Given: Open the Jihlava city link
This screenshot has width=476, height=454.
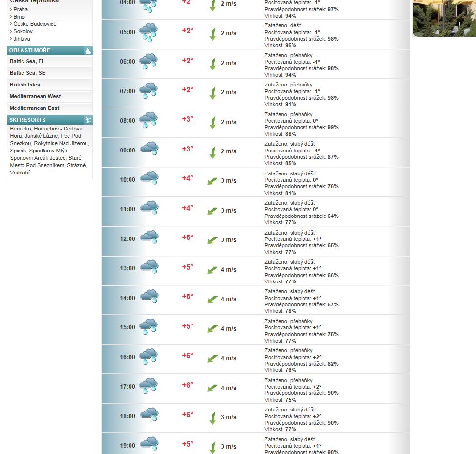Looking at the screenshot, I should (x=22, y=39).
